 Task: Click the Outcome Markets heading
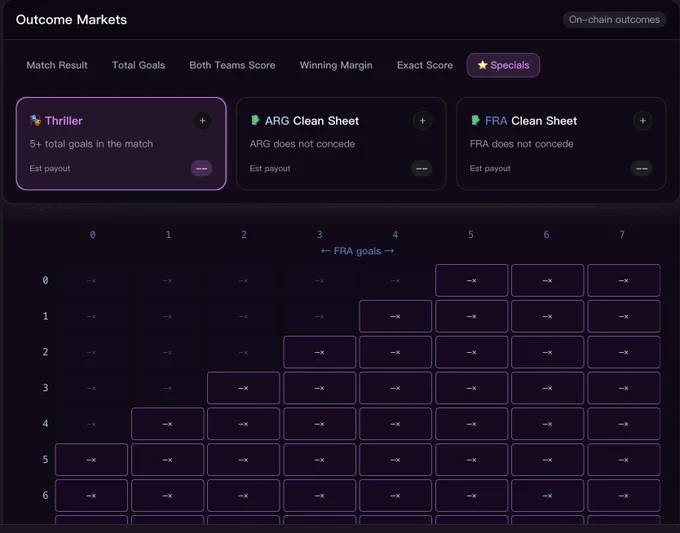click(x=71, y=20)
